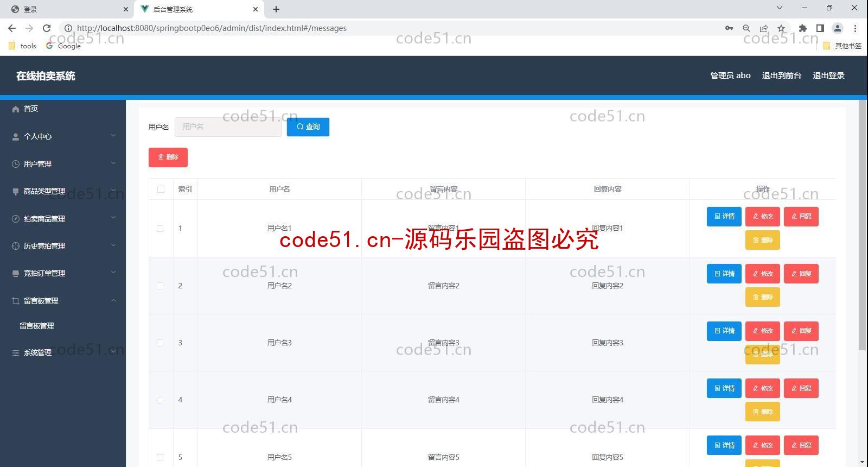Click the person icon beside 个人中心
Screen dimensions: 868x467
(x=16, y=137)
